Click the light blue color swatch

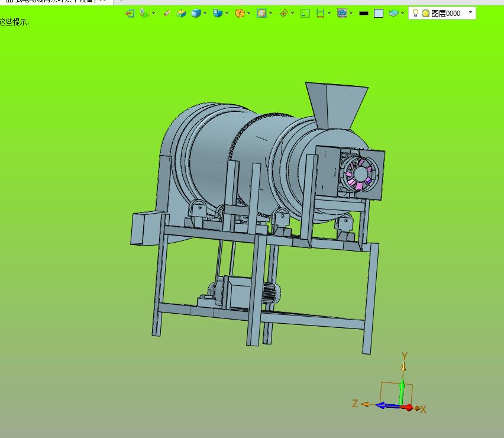click(x=379, y=14)
